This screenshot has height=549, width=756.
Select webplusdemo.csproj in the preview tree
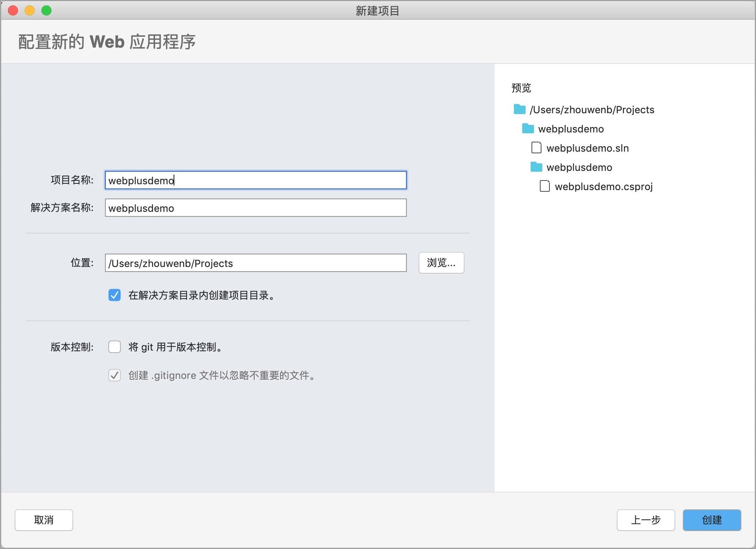603,186
